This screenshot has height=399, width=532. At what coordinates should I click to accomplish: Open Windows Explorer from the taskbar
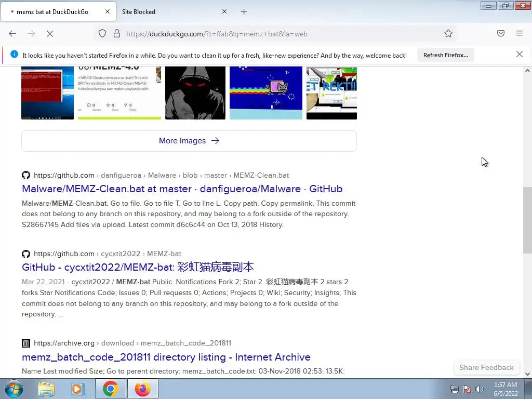point(46,389)
